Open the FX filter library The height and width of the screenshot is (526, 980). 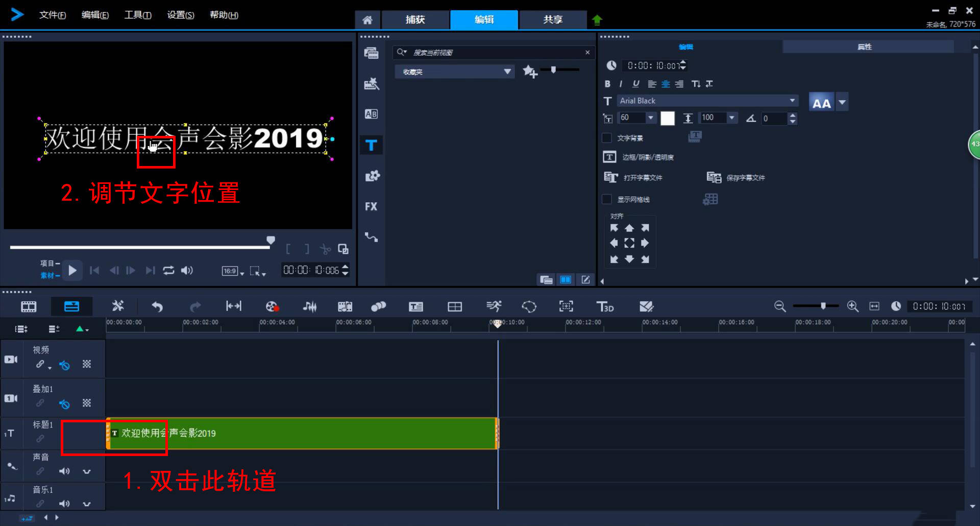(371, 207)
